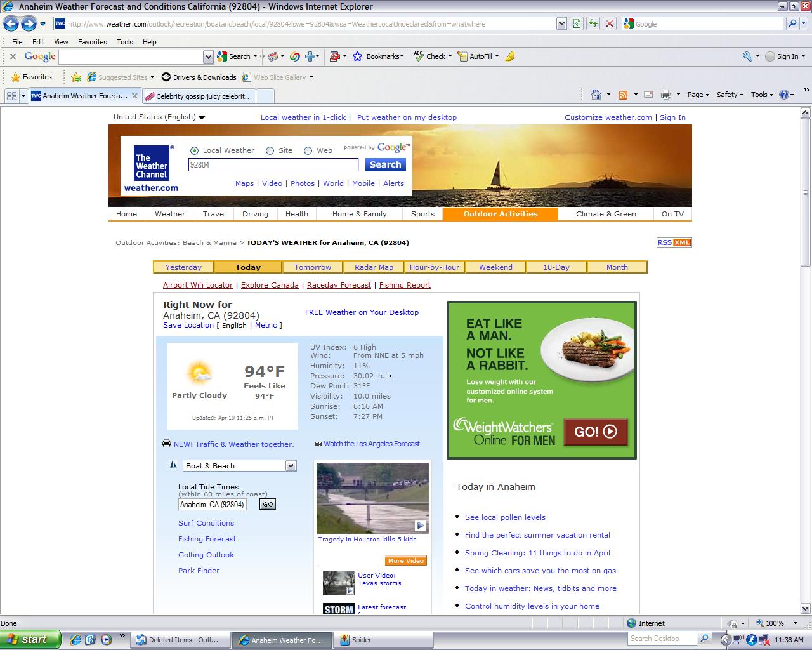Select the Outdoor Activities navigation tab
Image resolution: width=812 pixels, height=650 pixels.
tap(501, 214)
